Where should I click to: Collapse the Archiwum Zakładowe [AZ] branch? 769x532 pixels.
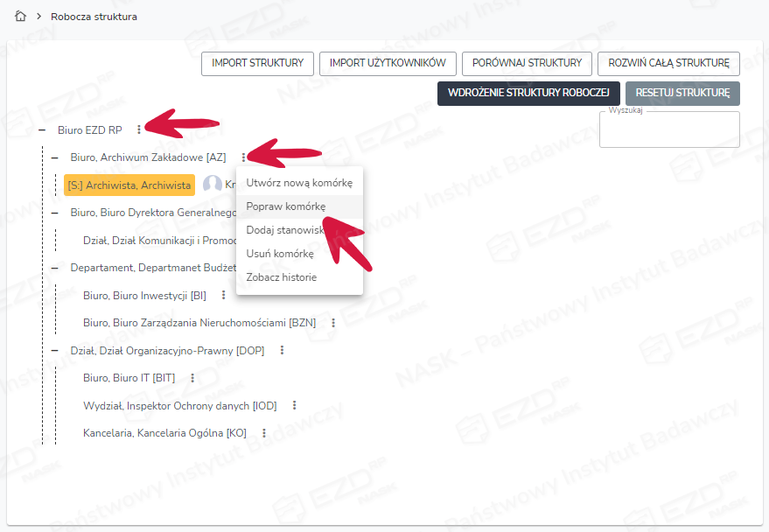tap(55, 157)
